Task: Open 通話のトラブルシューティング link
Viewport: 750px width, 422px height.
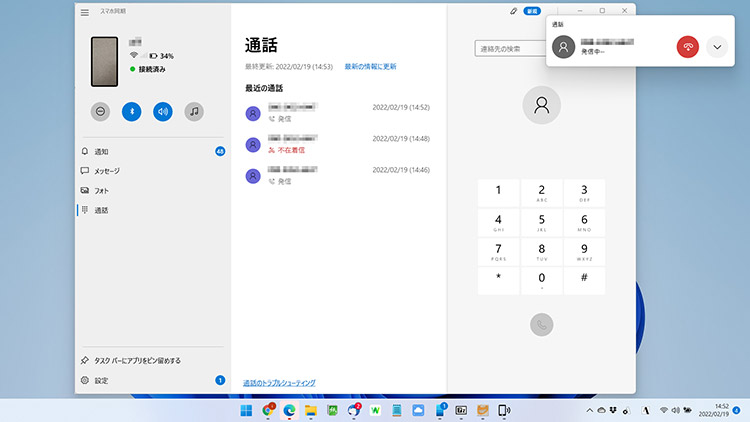Action: click(x=279, y=382)
